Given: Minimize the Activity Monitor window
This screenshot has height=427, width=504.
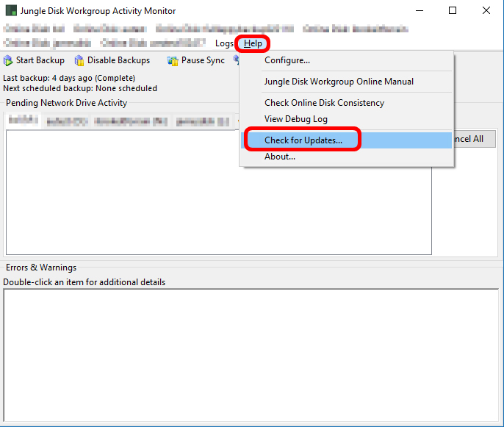Looking at the screenshot, I should pos(420,10).
